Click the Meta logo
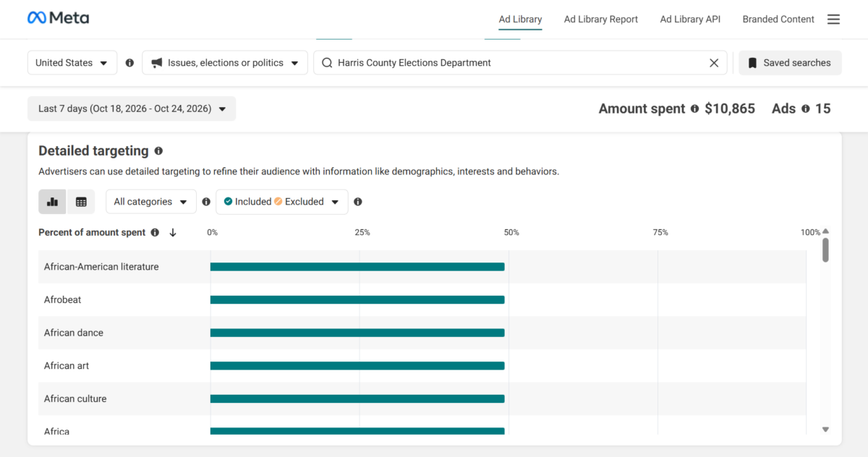The height and width of the screenshot is (457, 868). [x=58, y=18]
